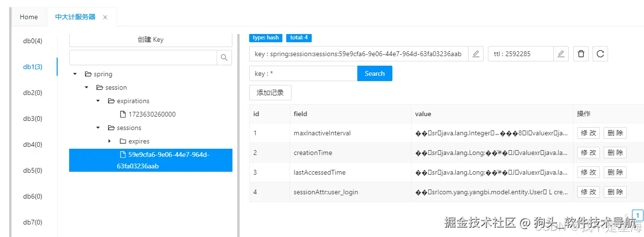This screenshot has height=237, width=644.
Task: Collapse the spring tree node
Action: (x=75, y=74)
